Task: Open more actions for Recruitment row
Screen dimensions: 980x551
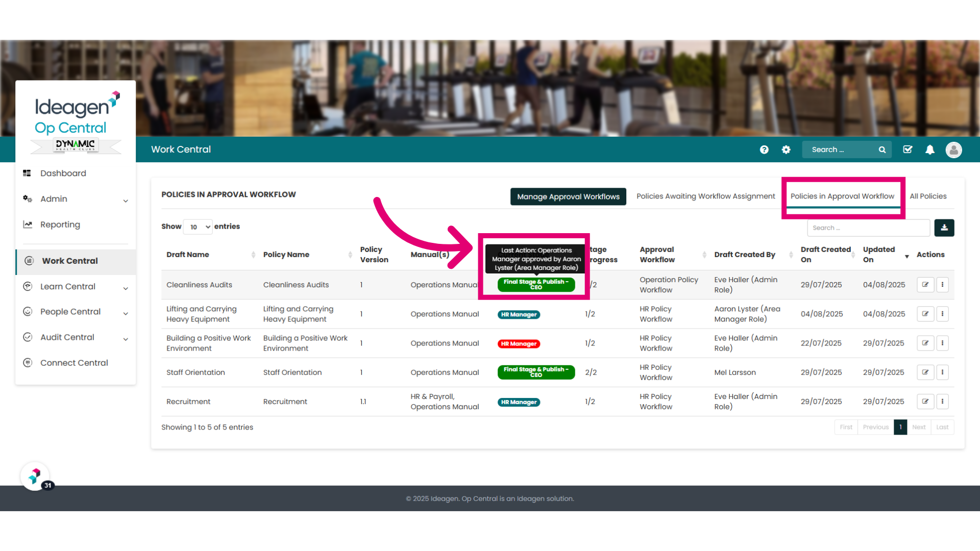Action: point(943,402)
